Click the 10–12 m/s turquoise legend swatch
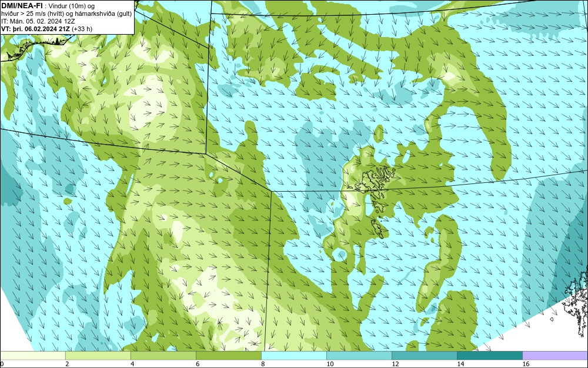Viewport: 588px width, 368px height. pos(359,355)
